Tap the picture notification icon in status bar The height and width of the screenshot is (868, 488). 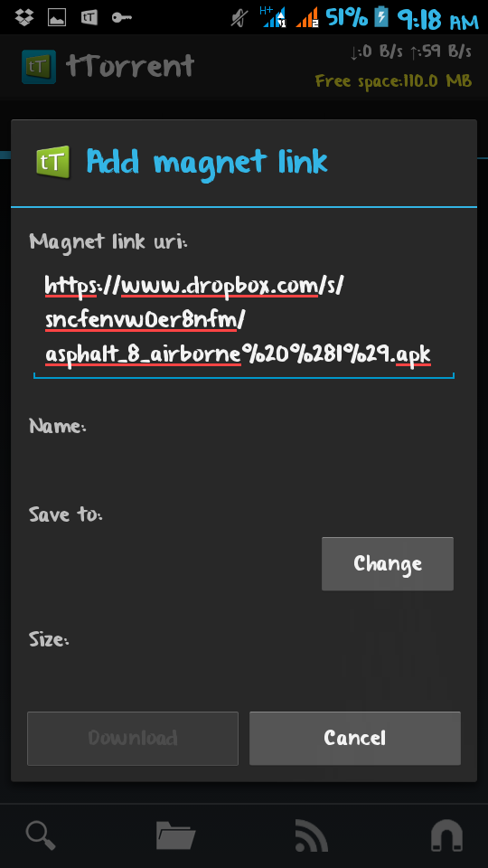[56, 18]
